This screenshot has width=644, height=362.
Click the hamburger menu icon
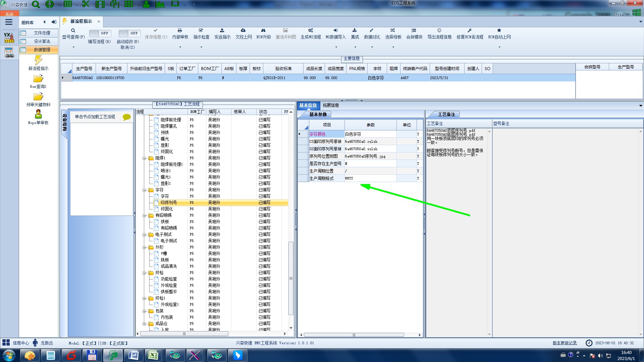9,22
